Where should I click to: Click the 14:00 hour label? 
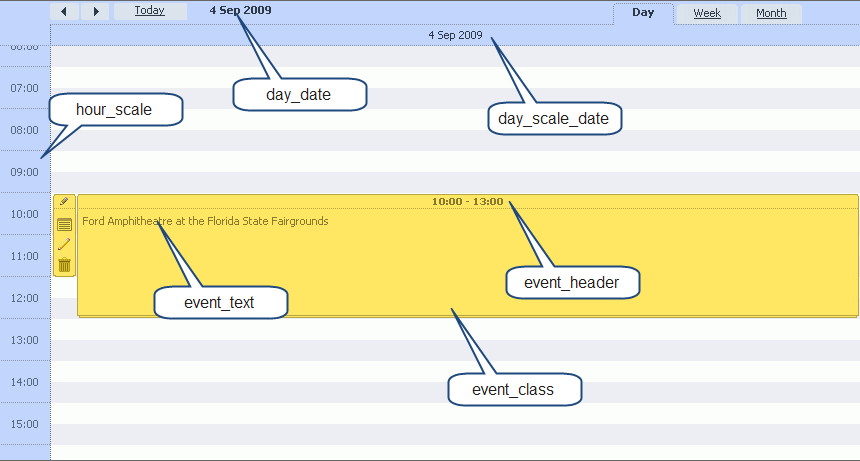24,382
